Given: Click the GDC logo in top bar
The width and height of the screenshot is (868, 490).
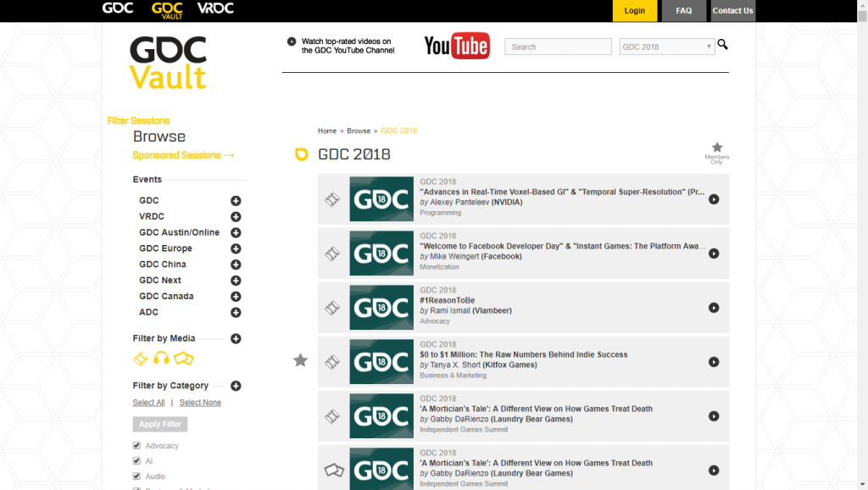Looking at the screenshot, I should coord(117,8).
